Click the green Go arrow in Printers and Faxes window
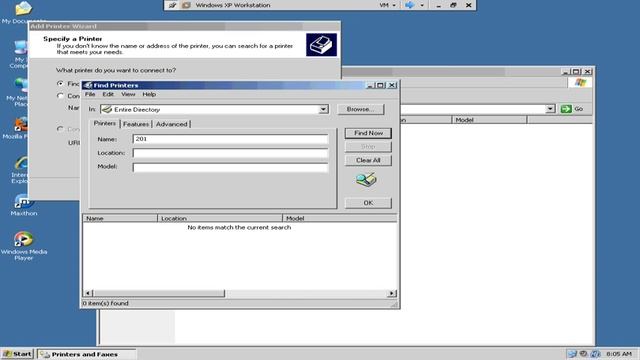The height and width of the screenshot is (360, 640). [x=566, y=109]
